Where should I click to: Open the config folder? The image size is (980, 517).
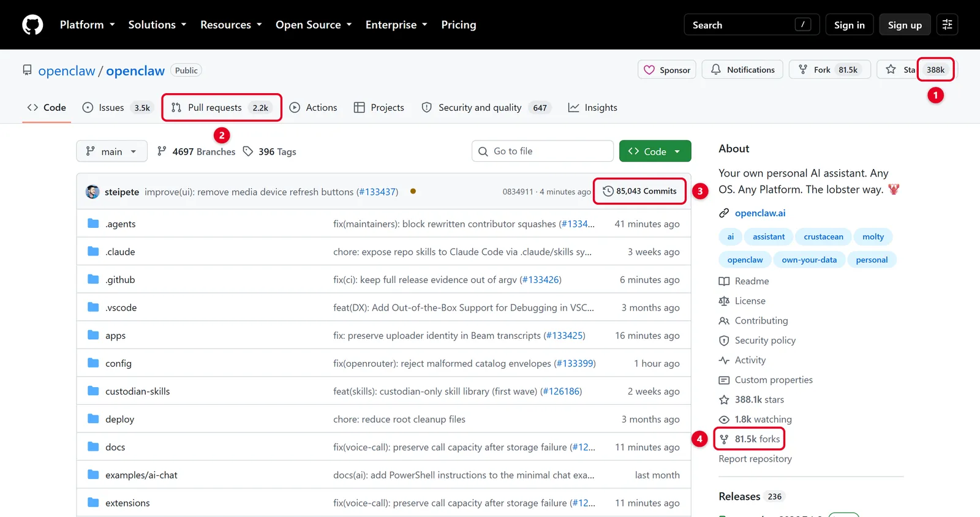click(118, 363)
